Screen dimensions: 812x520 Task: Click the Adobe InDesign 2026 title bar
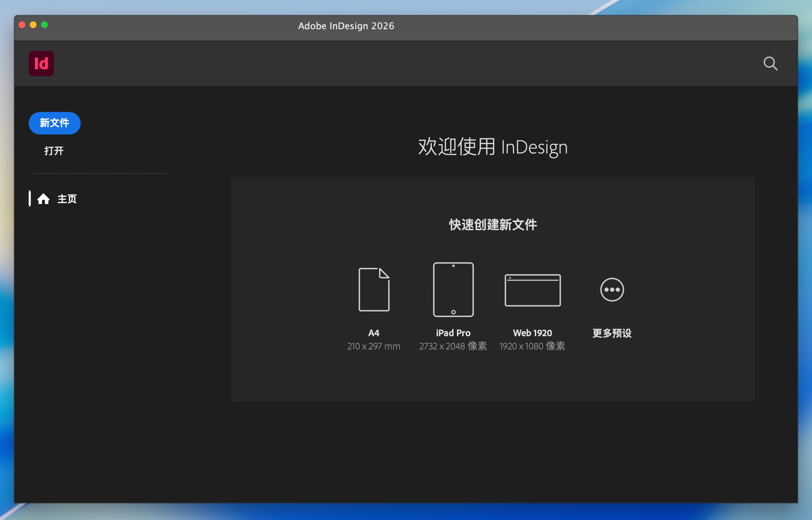point(346,26)
